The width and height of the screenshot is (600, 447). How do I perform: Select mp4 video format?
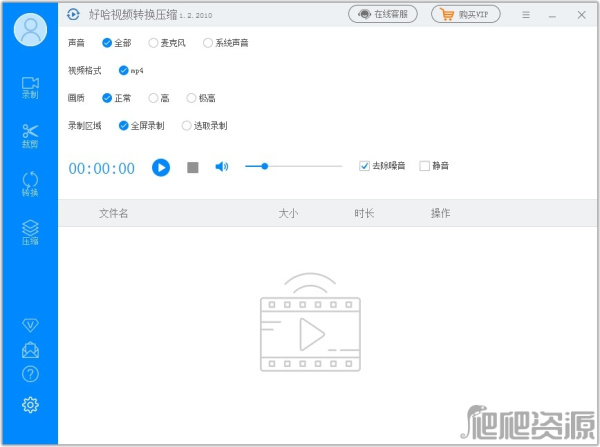tap(131, 70)
